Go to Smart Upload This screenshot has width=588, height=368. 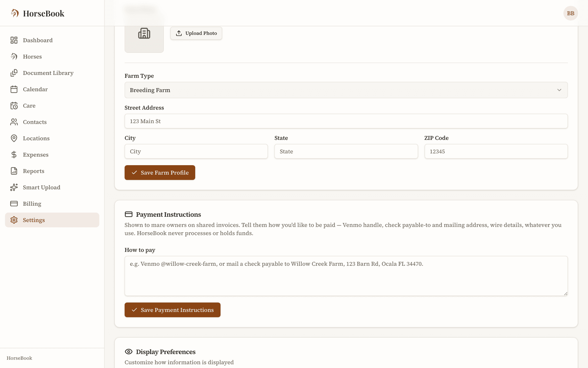pyautogui.click(x=52, y=187)
